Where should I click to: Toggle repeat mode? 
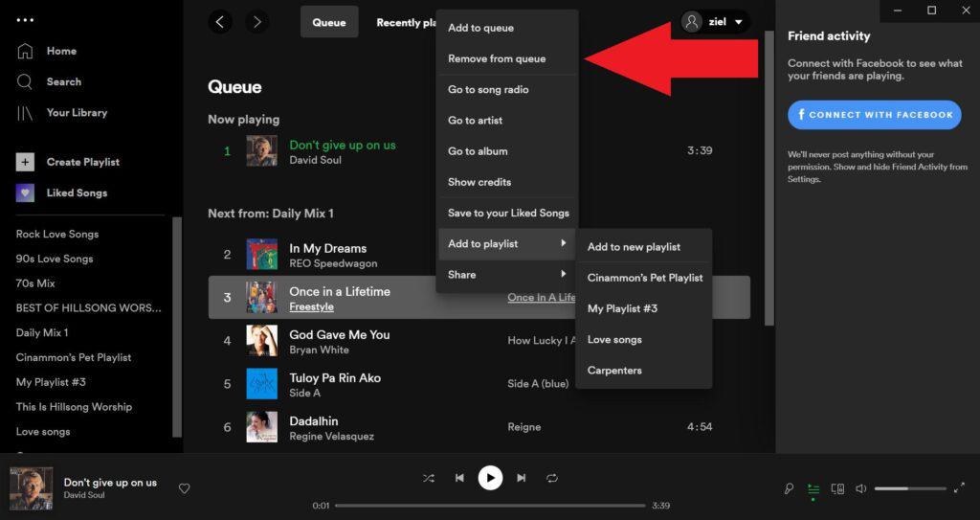click(552, 478)
